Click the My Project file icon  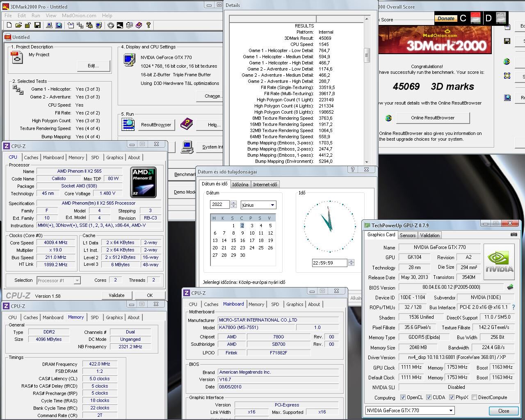pyautogui.click(x=17, y=58)
